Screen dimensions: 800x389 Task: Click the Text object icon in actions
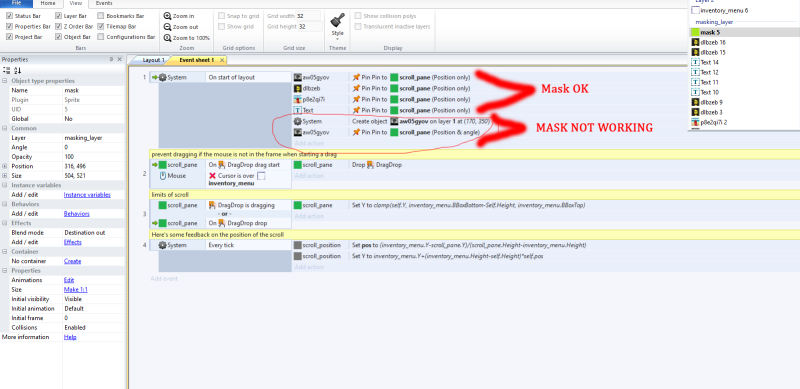point(298,110)
